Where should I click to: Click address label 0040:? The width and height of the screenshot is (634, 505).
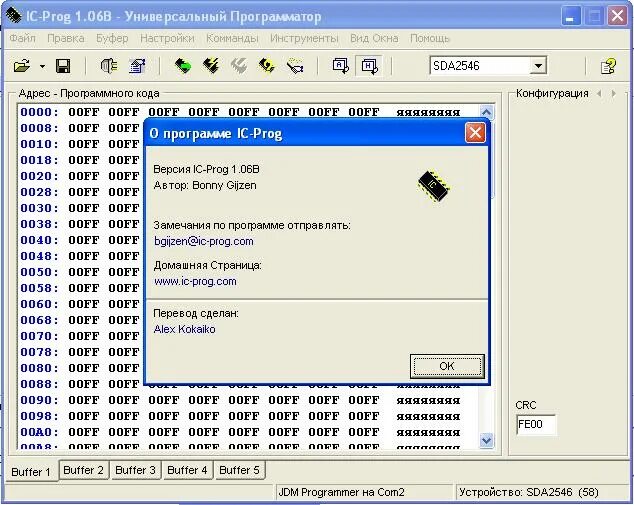39,240
